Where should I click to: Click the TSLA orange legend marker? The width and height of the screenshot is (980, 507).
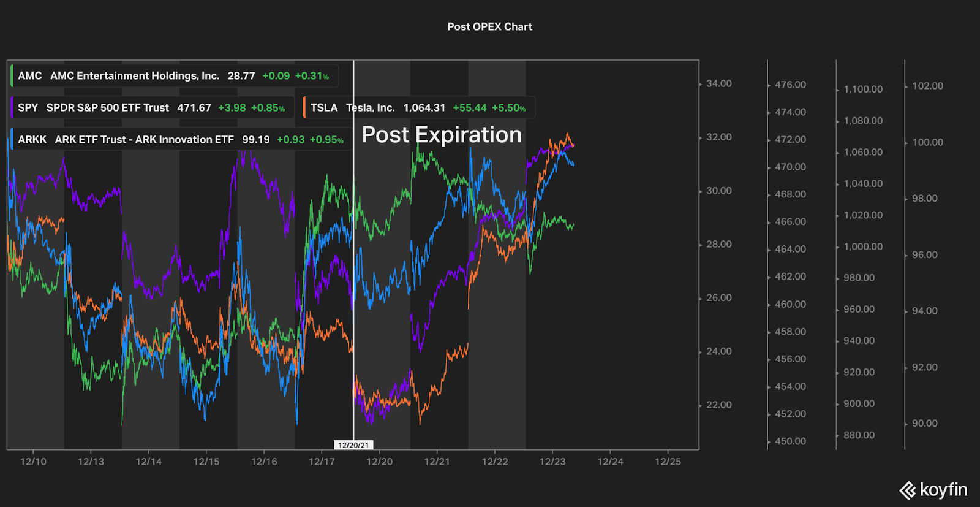click(304, 108)
